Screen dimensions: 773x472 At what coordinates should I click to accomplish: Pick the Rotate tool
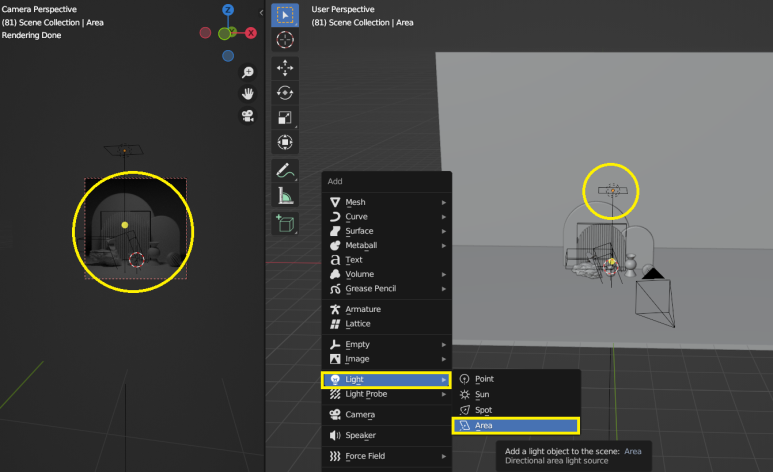pyautogui.click(x=285, y=93)
